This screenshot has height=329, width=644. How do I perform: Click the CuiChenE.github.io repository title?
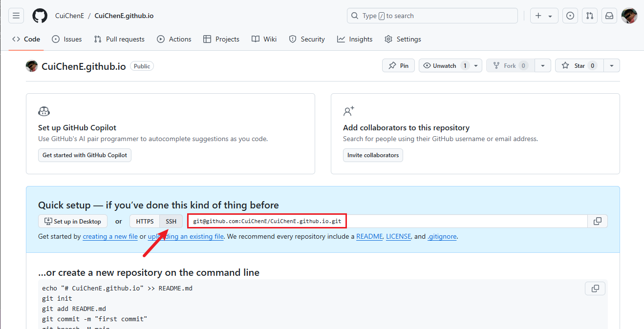click(x=84, y=66)
